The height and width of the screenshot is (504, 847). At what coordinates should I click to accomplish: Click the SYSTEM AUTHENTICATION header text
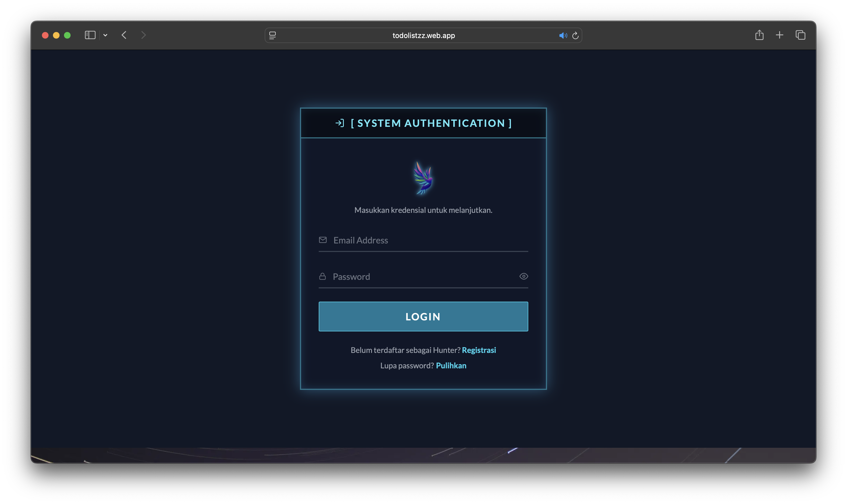tap(431, 123)
